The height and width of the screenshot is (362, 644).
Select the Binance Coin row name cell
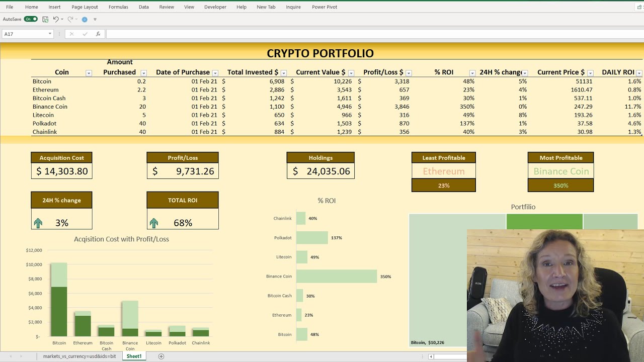pyautogui.click(x=50, y=107)
